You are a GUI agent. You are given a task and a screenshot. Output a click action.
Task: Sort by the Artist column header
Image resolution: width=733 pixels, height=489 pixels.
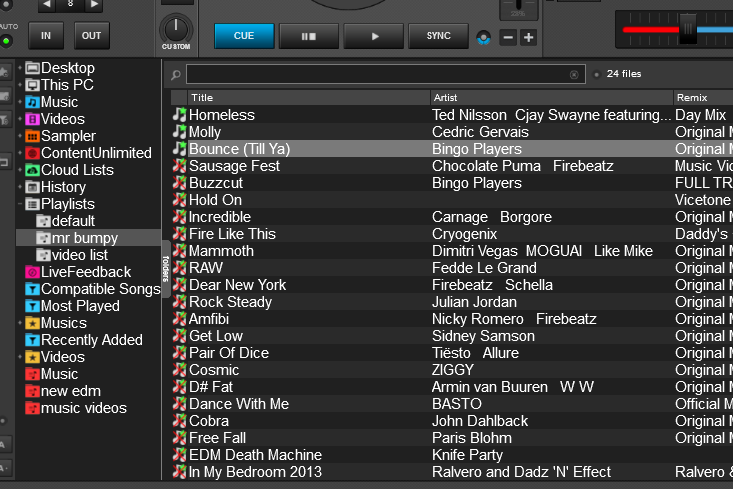coord(552,98)
